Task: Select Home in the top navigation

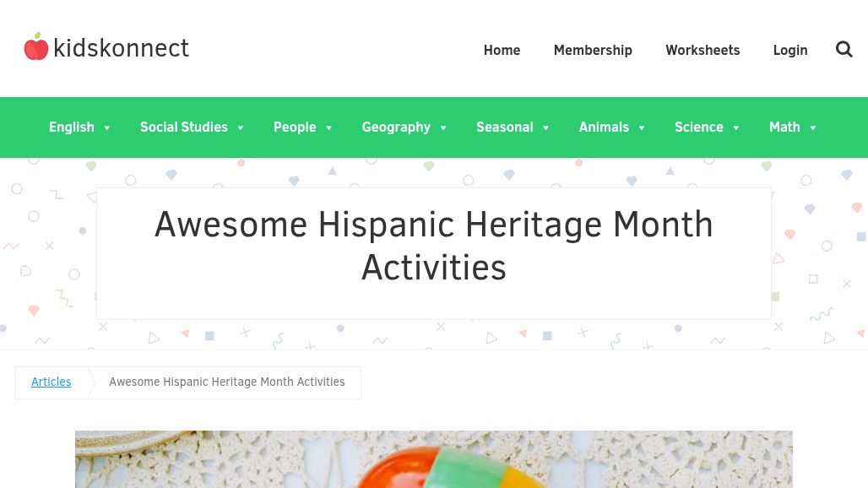Action: (x=502, y=50)
